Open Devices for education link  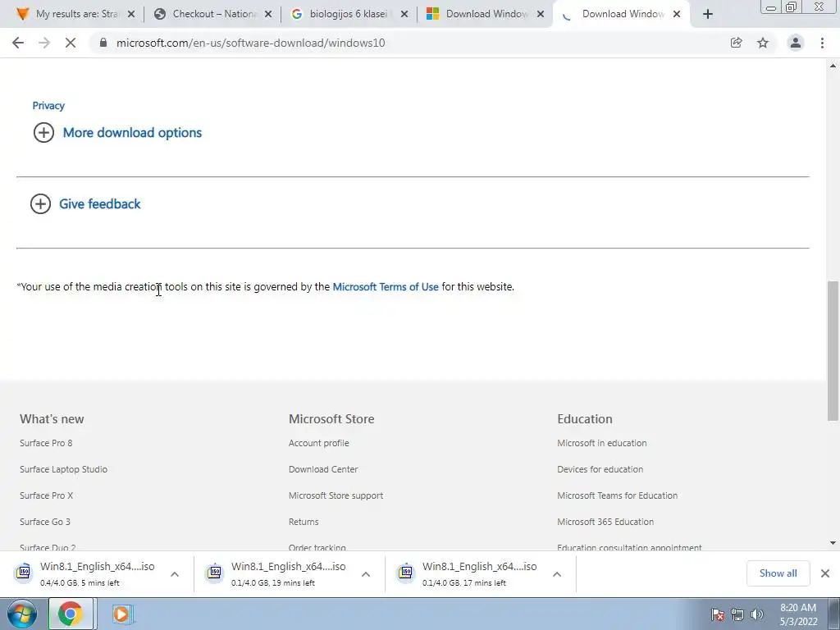click(x=600, y=469)
